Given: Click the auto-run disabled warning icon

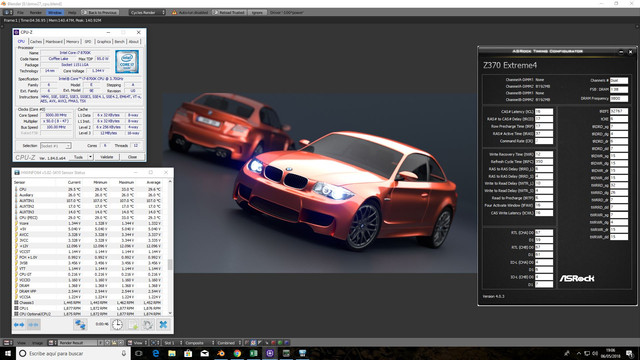Looking at the screenshot, I should coord(174,13).
